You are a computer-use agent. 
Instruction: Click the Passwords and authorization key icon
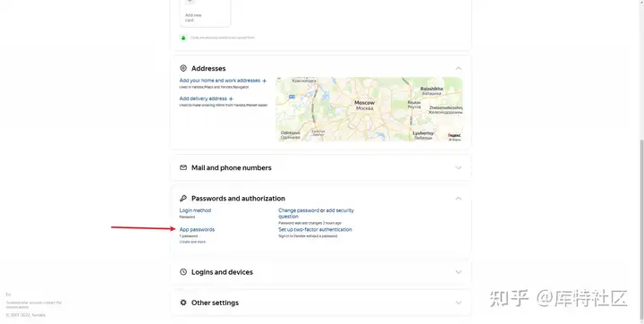tap(183, 198)
